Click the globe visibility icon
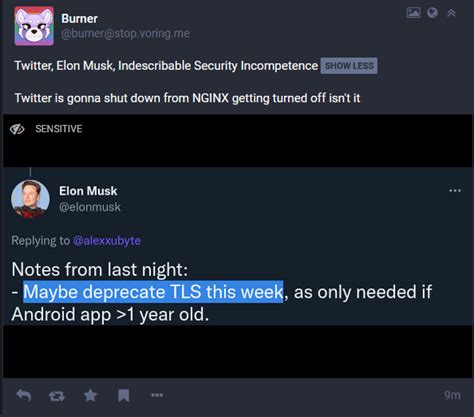Viewport: 474px width, 417px height. pos(432,13)
